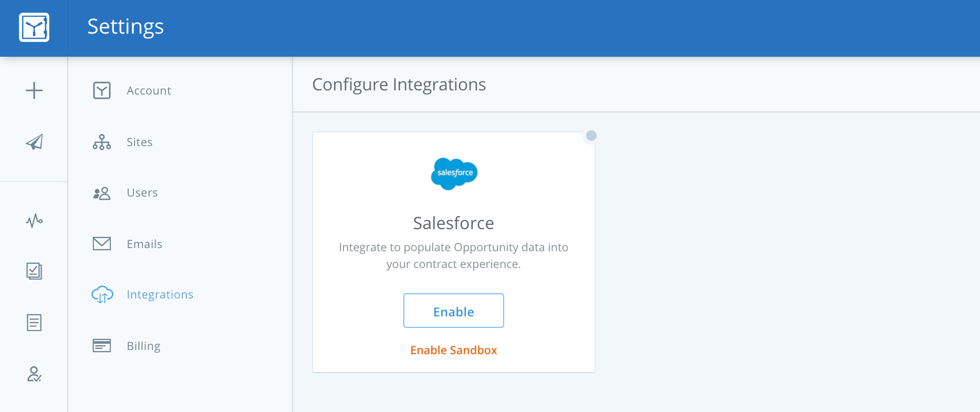Click the Sites hierarchy icon

click(x=102, y=142)
